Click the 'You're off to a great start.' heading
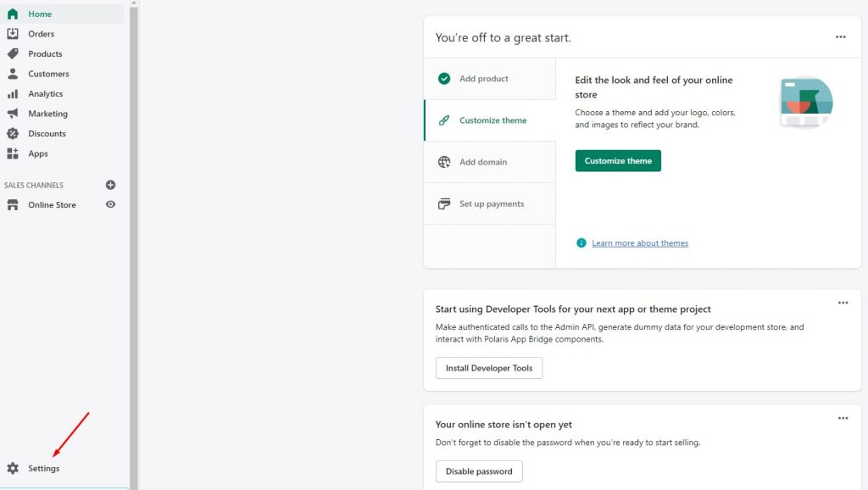The image size is (868, 490). click(504, 37)
